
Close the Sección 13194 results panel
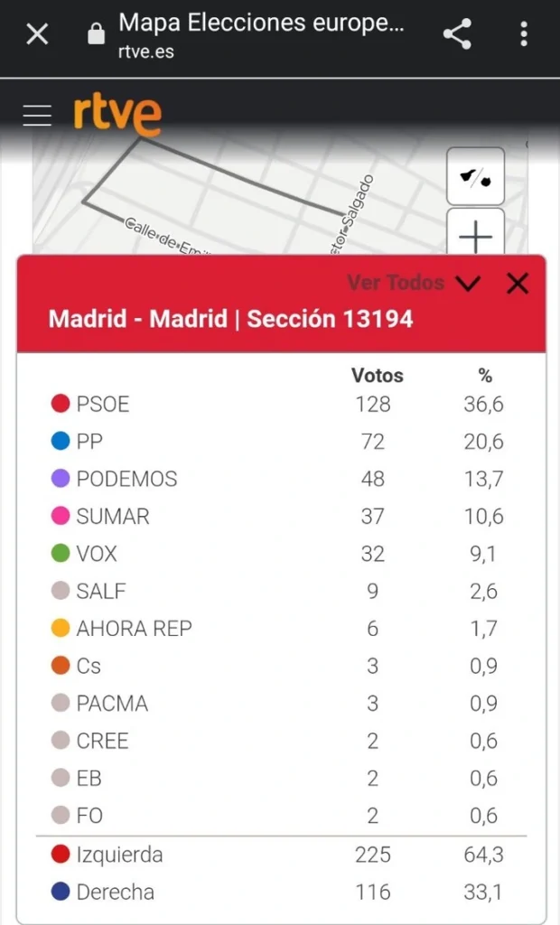517,283
